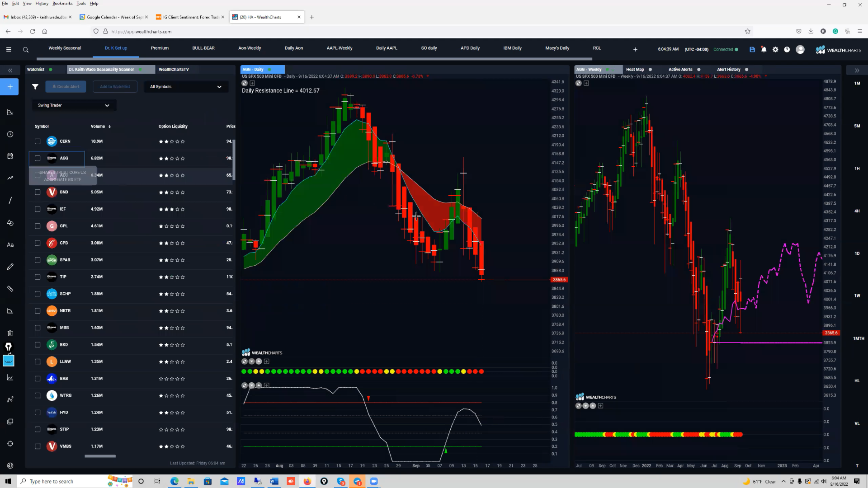Select the crosshair target tool
The width and height of the screenshot is (868, 488).
[10, 444]
